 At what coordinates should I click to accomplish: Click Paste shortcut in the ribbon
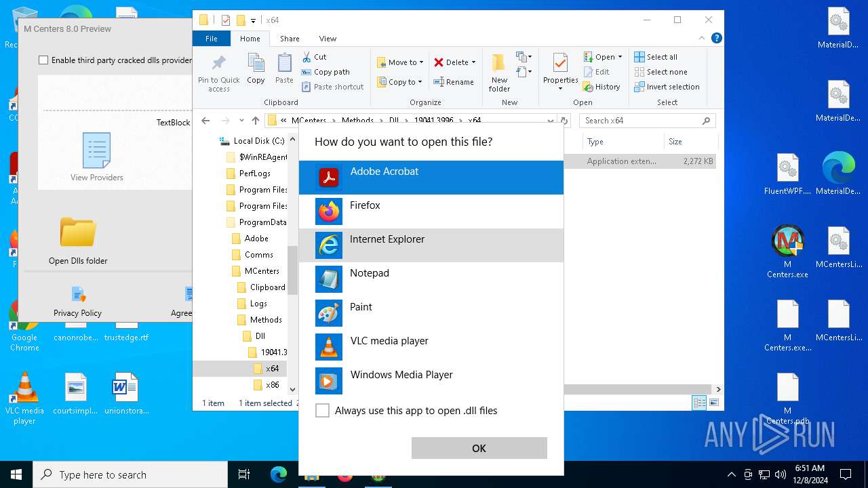tap(332, 87)
